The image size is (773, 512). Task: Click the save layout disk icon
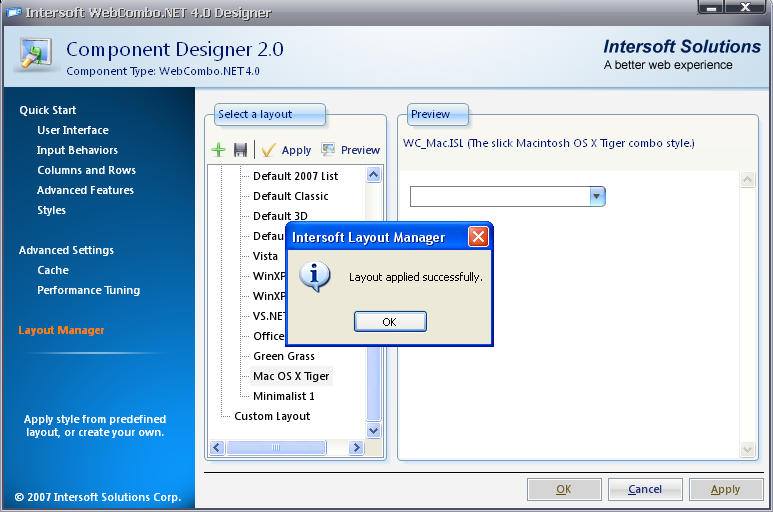[240, 150]
